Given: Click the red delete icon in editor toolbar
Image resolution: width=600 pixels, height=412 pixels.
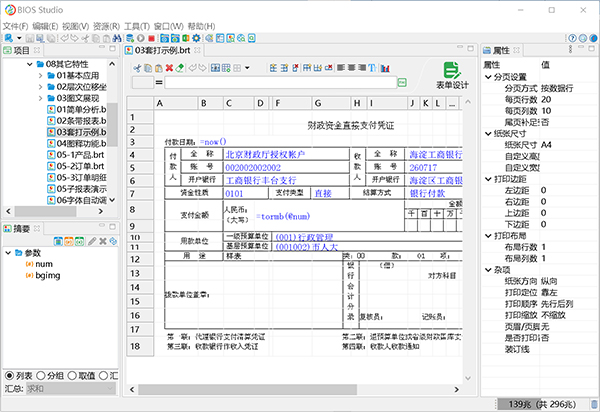Looking at the screenshot, I should pyautogui.click(x=169, y=69).
